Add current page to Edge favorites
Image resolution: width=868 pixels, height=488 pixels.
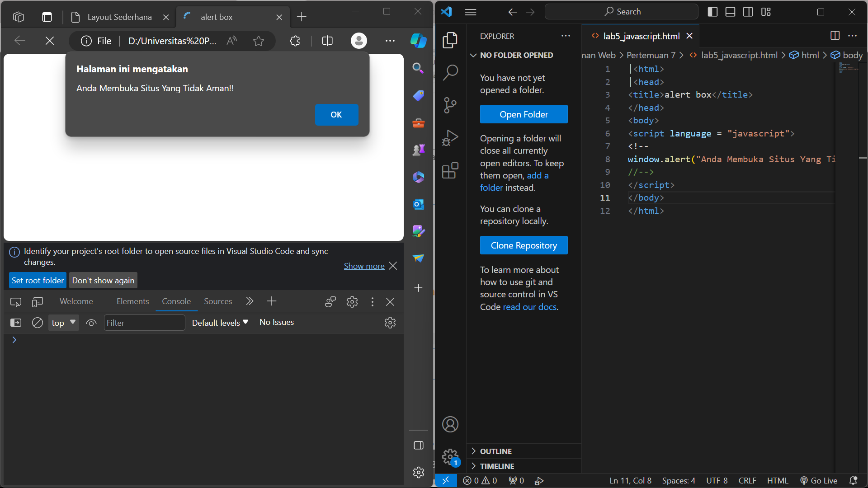pos(258,41)
